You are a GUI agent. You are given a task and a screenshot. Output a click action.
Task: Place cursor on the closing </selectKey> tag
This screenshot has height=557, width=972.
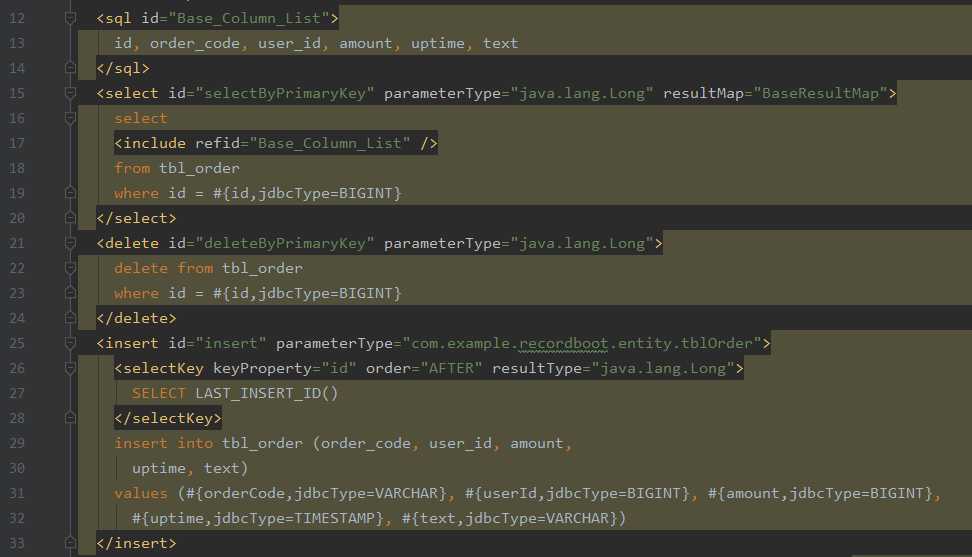point(167,418)
